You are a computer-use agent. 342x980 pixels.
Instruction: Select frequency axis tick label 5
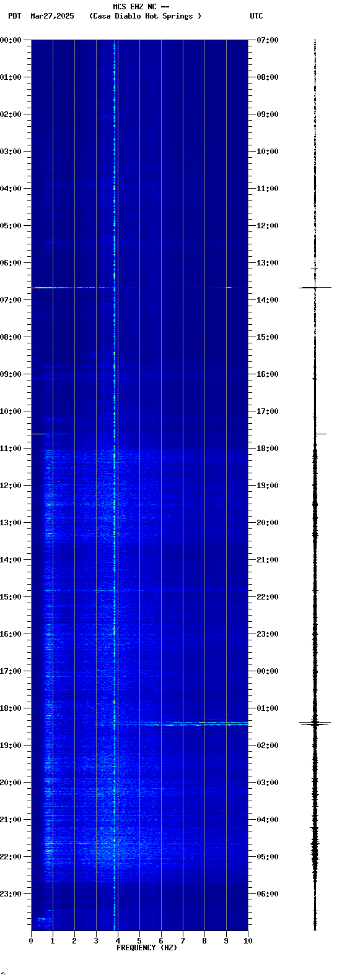pyautogui.click(x=139, y=941)
